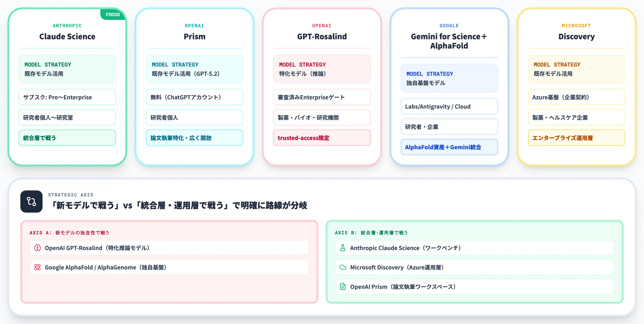Click OPENAI label above GPT-Rosalind
Image resolution: width=644 pixels, height=324 pixels.
[x=322, y=25]
